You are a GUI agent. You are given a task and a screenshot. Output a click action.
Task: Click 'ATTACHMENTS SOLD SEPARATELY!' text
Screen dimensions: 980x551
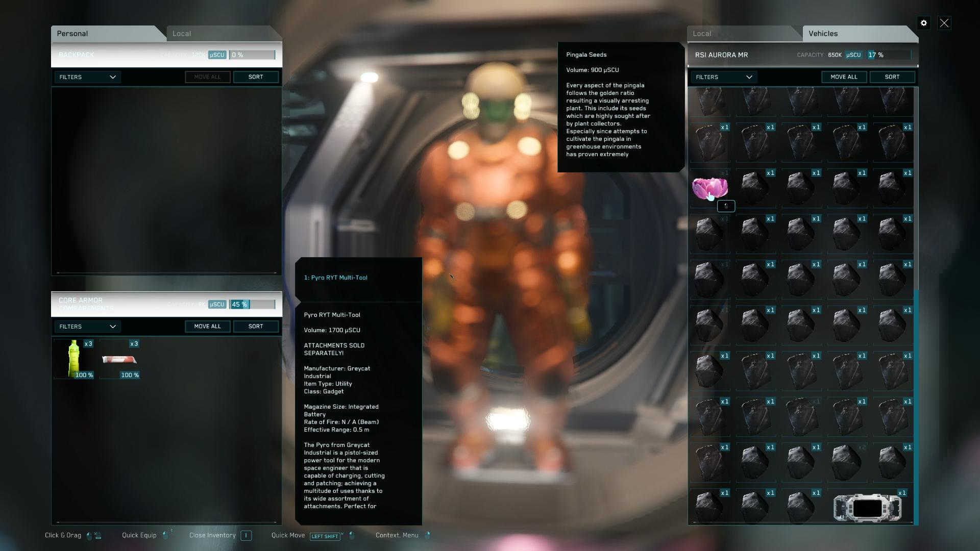334,349
